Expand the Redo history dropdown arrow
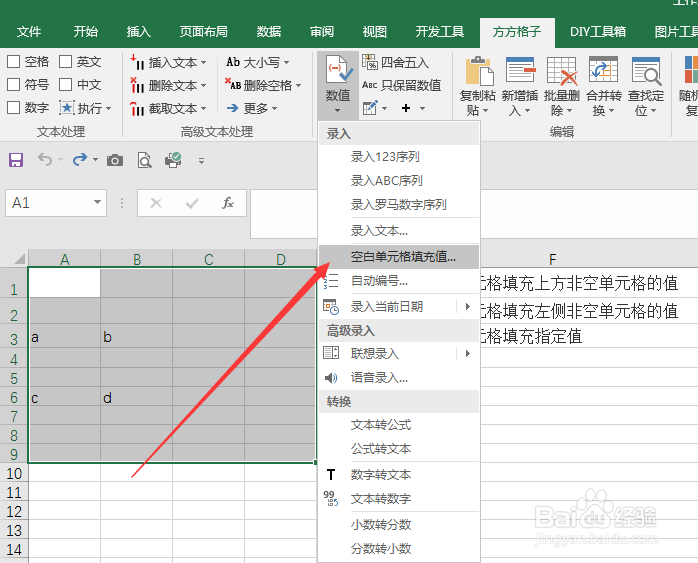698x563 pixels. [x=95, y=159]
